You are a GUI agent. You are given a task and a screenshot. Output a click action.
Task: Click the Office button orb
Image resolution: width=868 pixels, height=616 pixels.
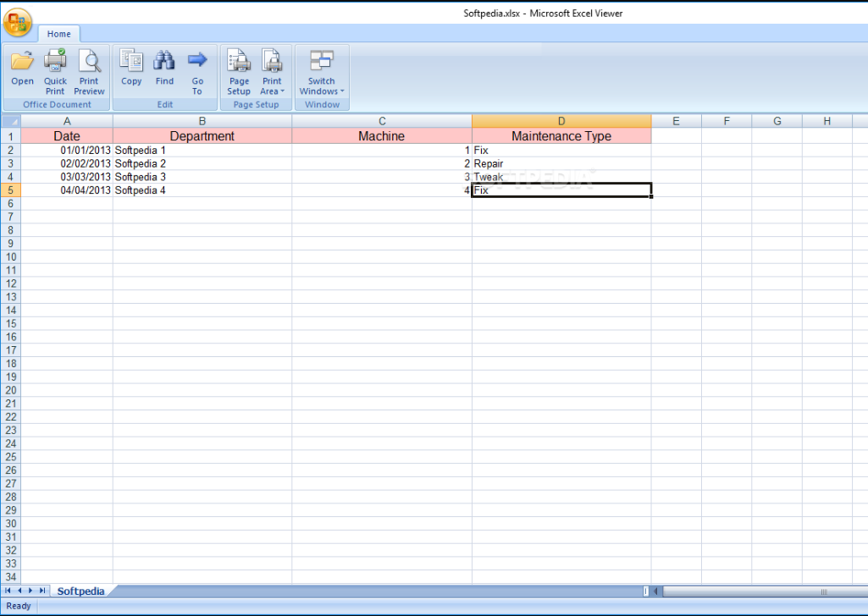(17, 23)
